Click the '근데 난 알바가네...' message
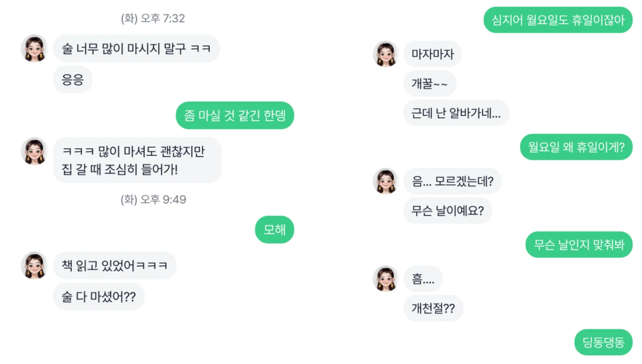 (x=456, y=113)
